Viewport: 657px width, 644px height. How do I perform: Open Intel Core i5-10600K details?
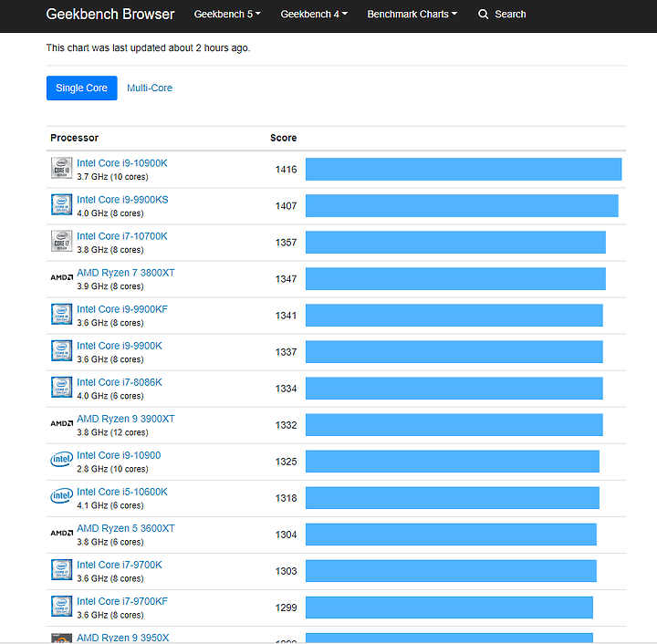coord(122,492)
